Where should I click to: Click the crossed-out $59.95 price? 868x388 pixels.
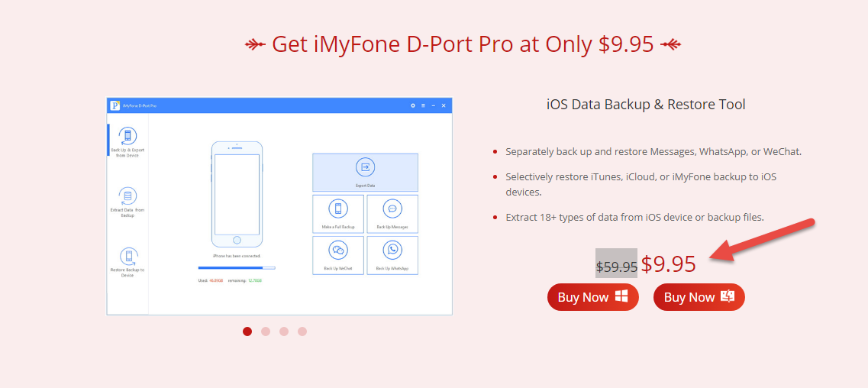point(616,267)
